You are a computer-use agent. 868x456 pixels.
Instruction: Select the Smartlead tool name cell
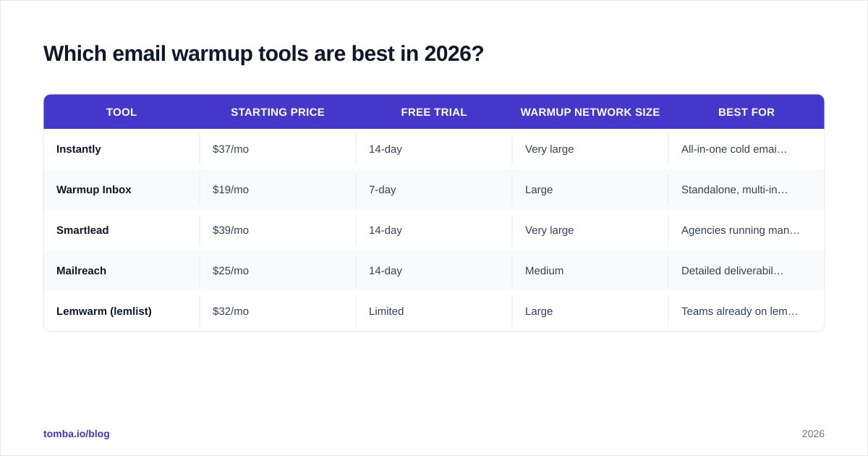[122, 230]
